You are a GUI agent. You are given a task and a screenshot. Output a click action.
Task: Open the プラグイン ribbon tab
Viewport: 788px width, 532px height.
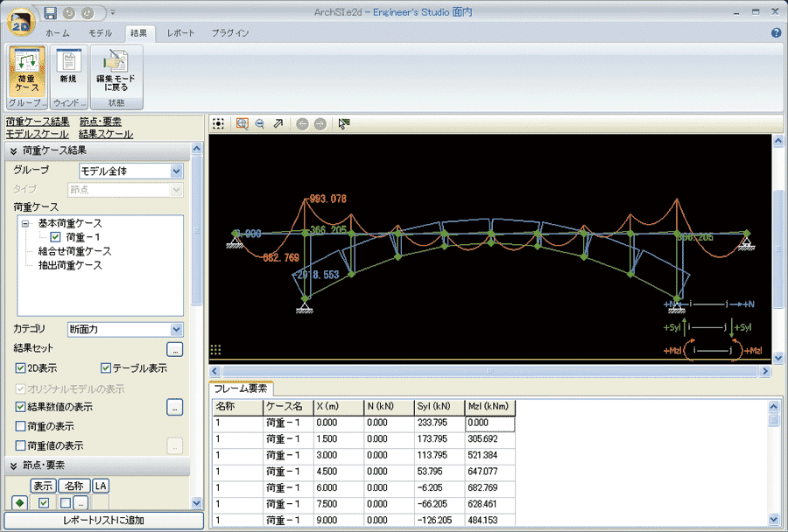pyautogui.click(x=230, y=33)
